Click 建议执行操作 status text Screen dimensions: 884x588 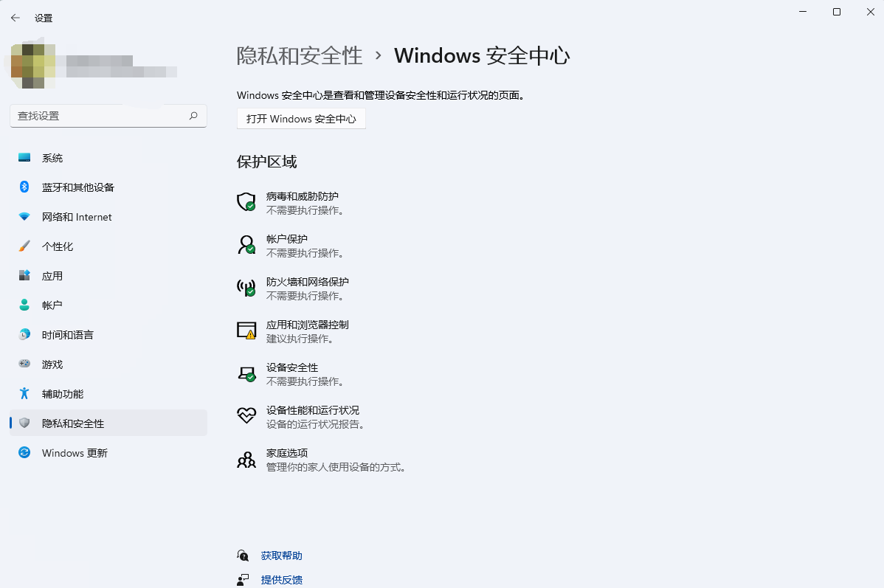(301, 339)
